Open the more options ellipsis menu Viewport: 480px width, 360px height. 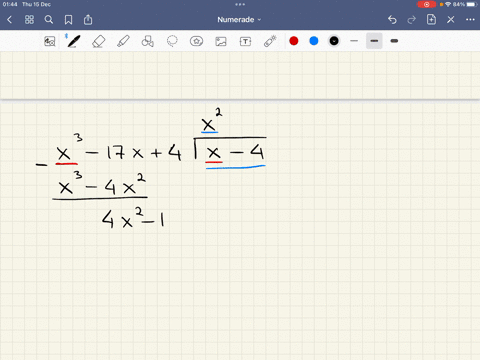pyautogui.click(x=470, y=20)
